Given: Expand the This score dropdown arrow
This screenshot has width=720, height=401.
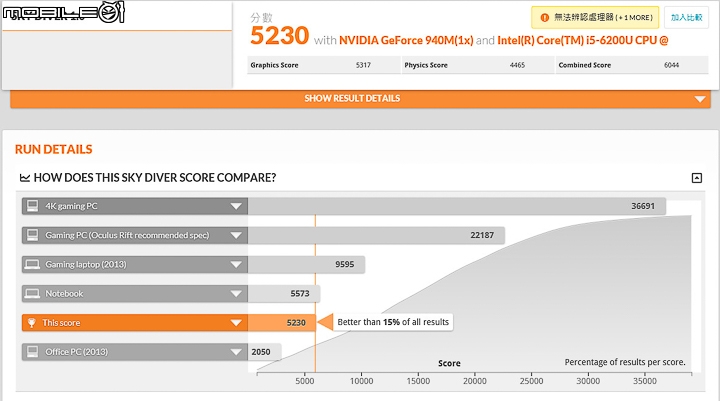Looking at the screenshot, I should [236, 323].
